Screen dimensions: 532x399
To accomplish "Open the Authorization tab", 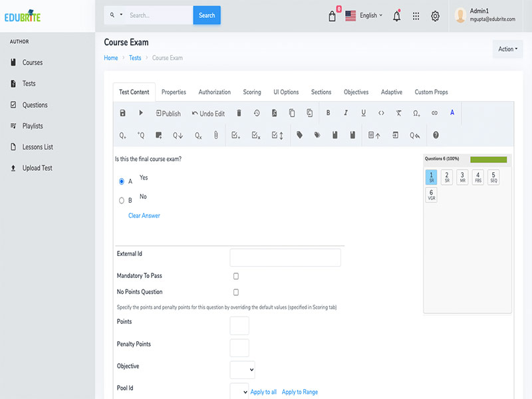I will tap(214, 92).
